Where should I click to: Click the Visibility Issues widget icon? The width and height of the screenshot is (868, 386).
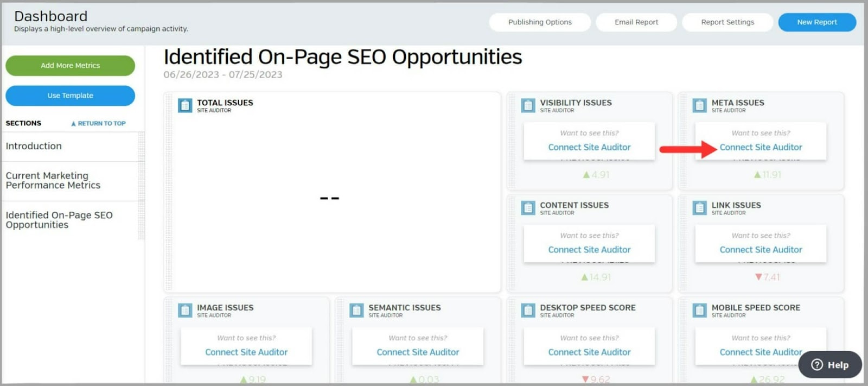coord(528,105)
